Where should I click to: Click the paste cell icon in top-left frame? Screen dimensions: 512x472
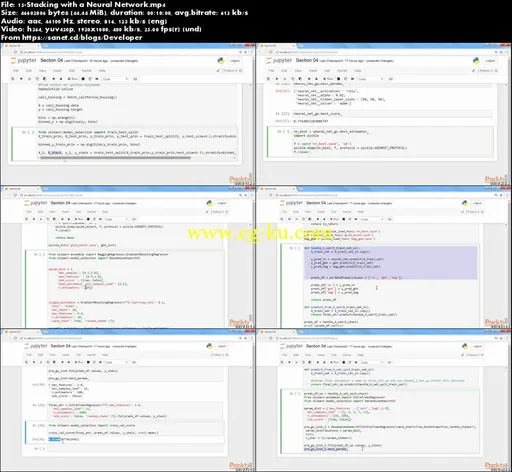pyautogui.click(x=45, y=79)
